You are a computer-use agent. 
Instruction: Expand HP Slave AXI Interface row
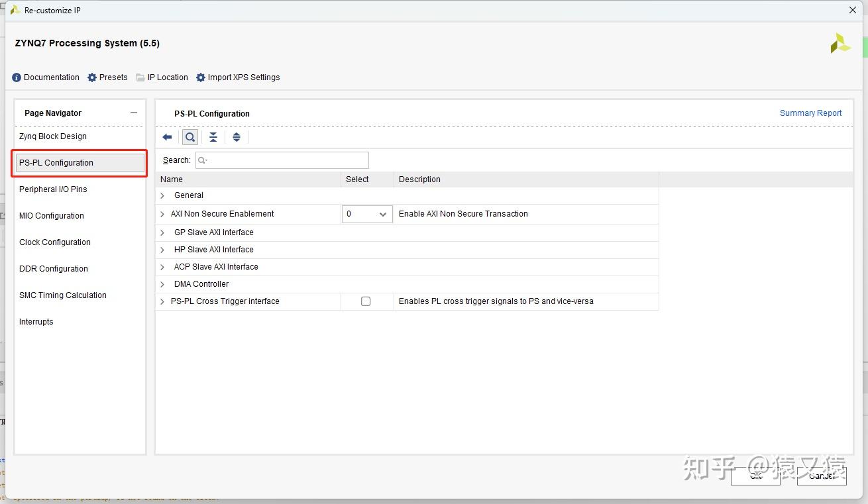pos(162,250)
